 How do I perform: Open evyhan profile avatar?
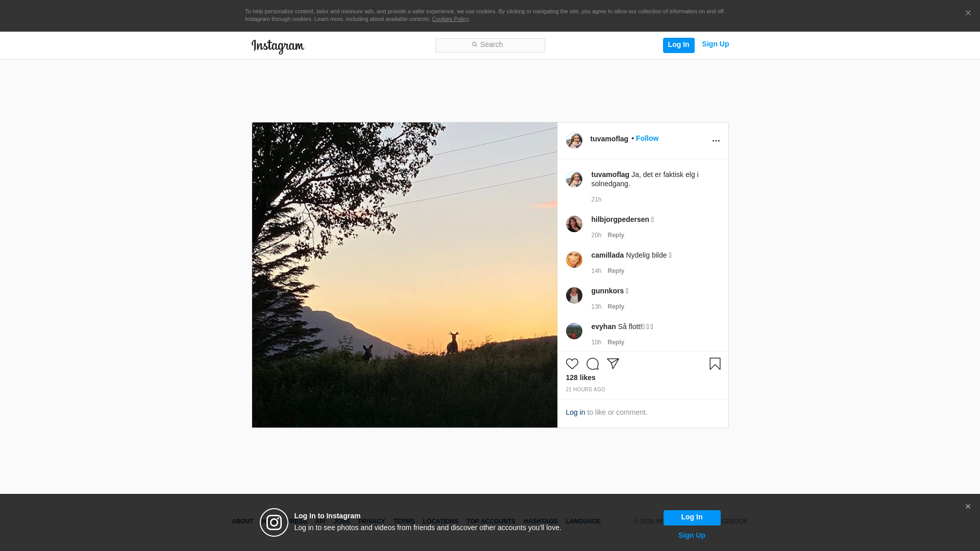click(x=574, y=331)
